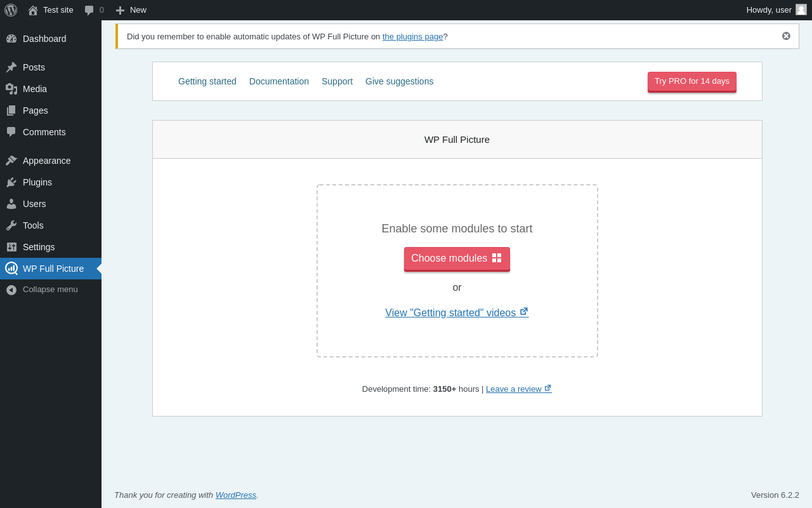
Task: Go to the Plugins menu item
Action: click(x=51, y=182)
